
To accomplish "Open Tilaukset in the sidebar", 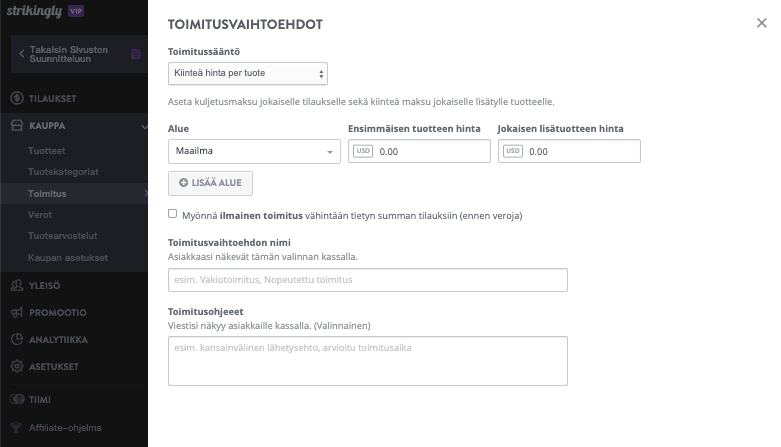I will click(x=52, y=99).
